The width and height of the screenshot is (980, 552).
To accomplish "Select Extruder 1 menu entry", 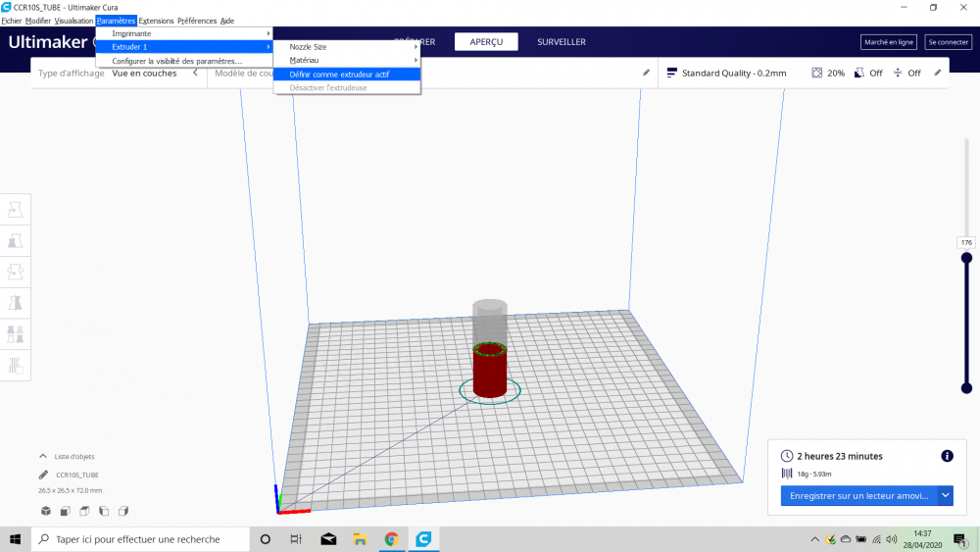I will point(184,47).
